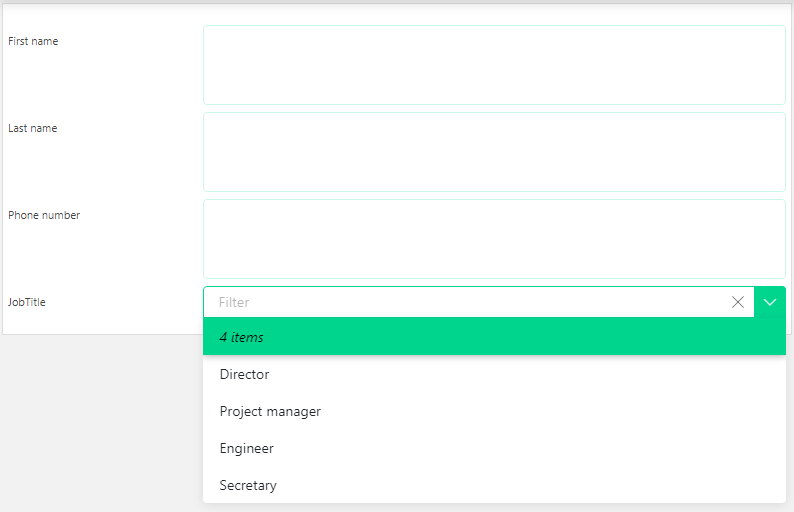794x512 pixels.
Task: Clear the JobTitle filter with the X icon
Action: (738, 302)
